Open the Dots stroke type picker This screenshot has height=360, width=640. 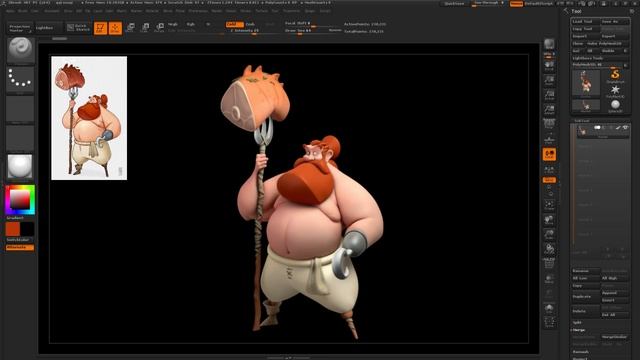(20, 80)
